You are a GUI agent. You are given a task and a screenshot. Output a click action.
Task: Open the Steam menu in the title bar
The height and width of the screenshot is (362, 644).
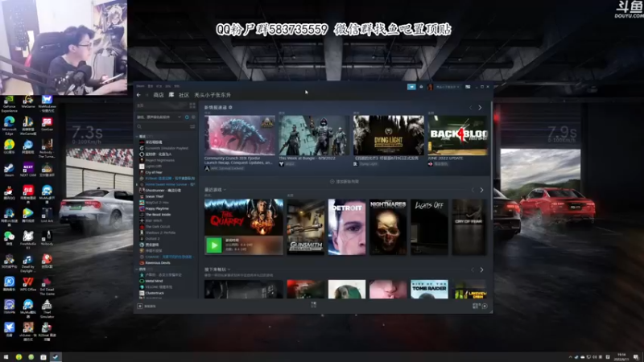tap(140, 86)
